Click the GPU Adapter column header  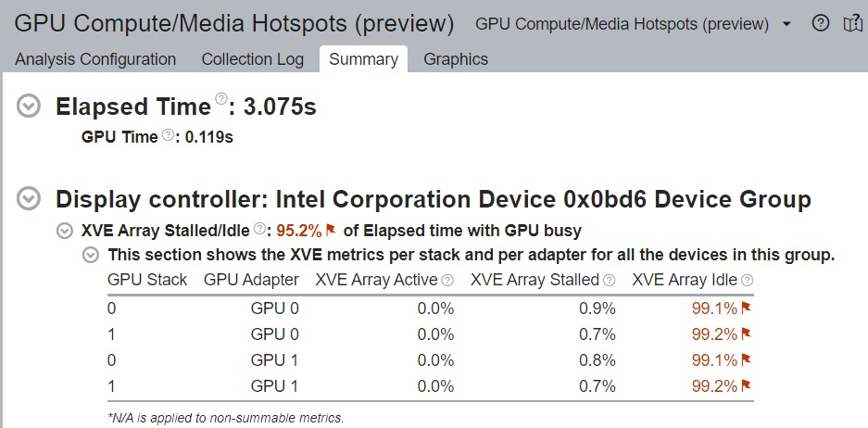251,280
